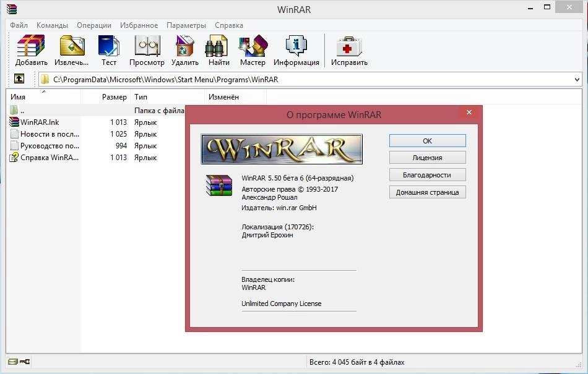588x374 pixels.
Task: Sort files by Имя column header
Action: point(43,96)
